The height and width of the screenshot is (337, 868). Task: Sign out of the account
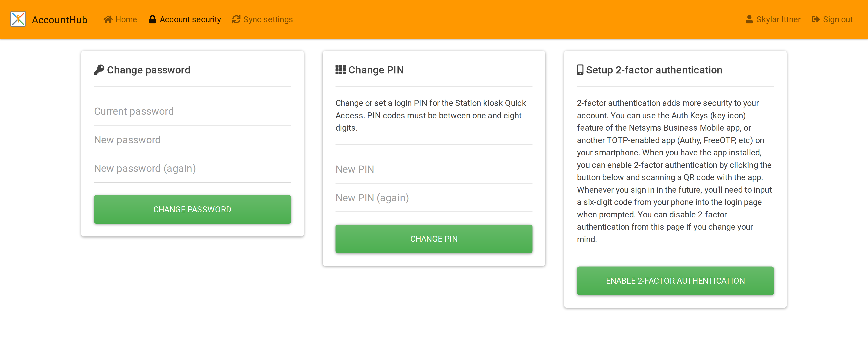832,19
